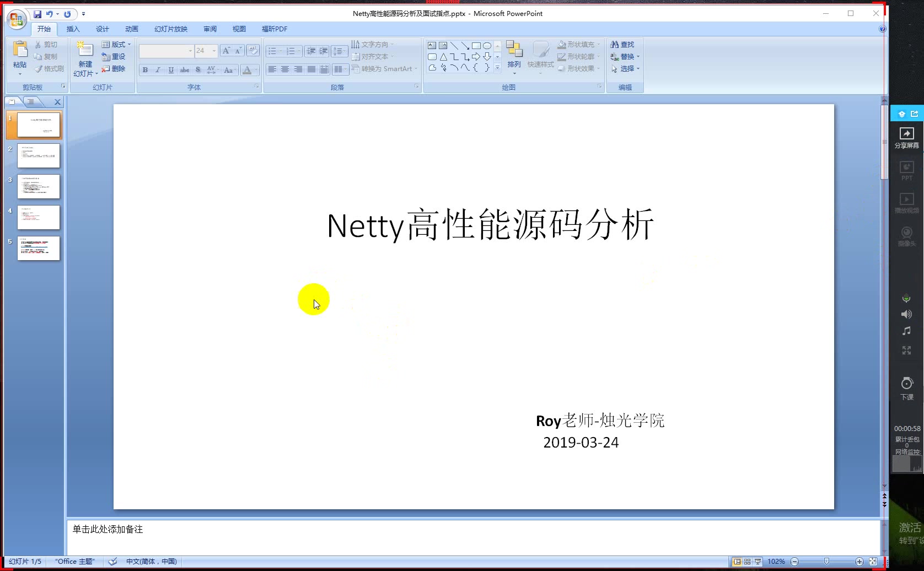Adjust the zoom slider handle
This screenshot has width=924, height=571.
point(826,562)
